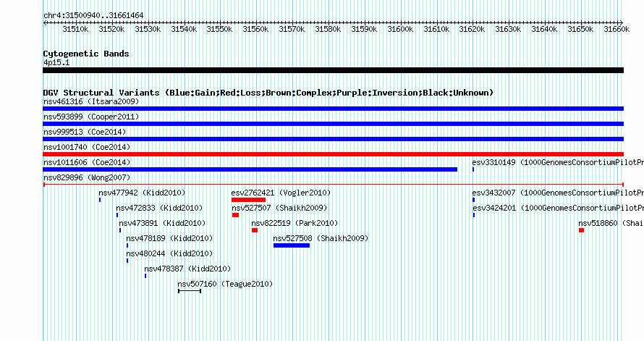644x341 pixels.
Task: Open the nsv480244 (Kidd2010) label
Action: click(x=169, y=253)
